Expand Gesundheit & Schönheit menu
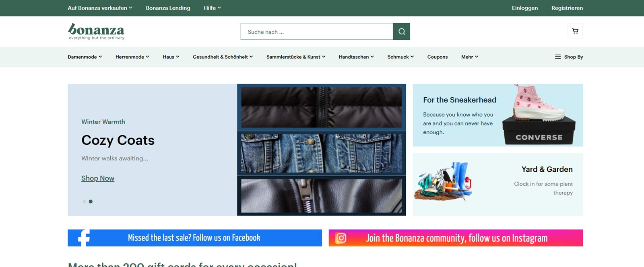644x267 pixels. tap(223, 57)
